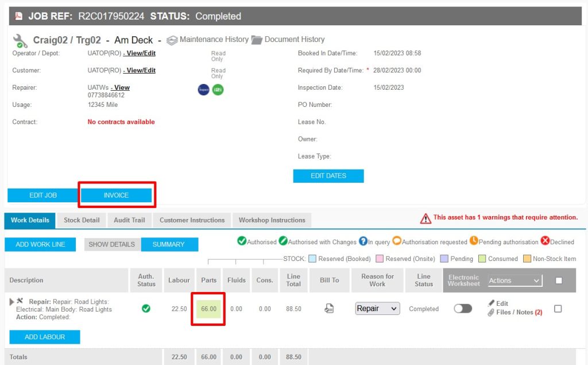
Task: Click the blue Inspect badge icon
Action: pos(203,90)
